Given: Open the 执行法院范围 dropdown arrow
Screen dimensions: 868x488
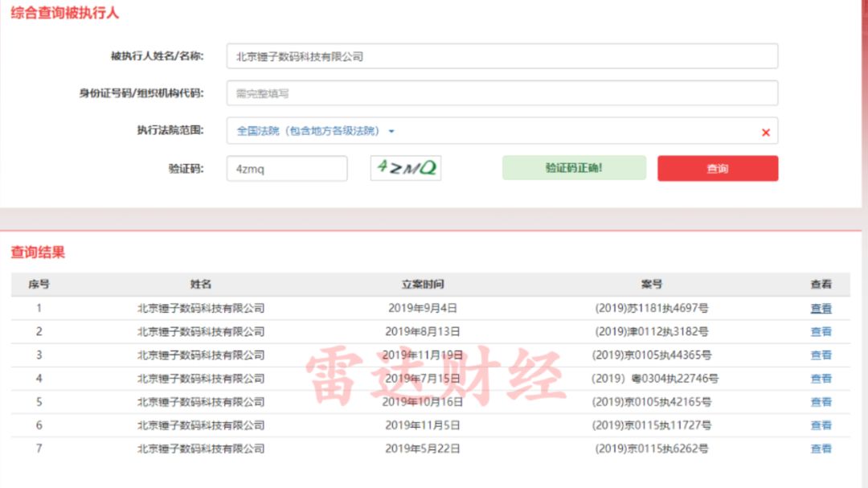Looking at the screenshot, I should coord(391,131).
